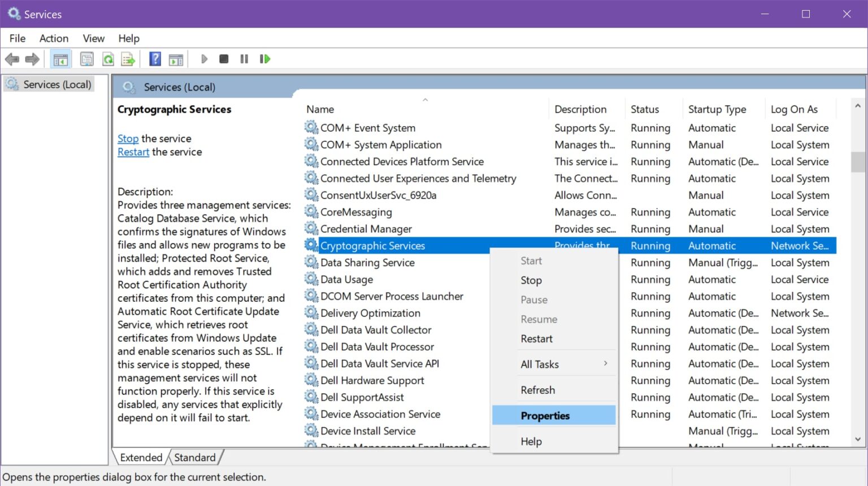This screenshot has height=486, width=868.
Task: Navigate back using the left arrow icon
Action: click(x=12, y=59)
